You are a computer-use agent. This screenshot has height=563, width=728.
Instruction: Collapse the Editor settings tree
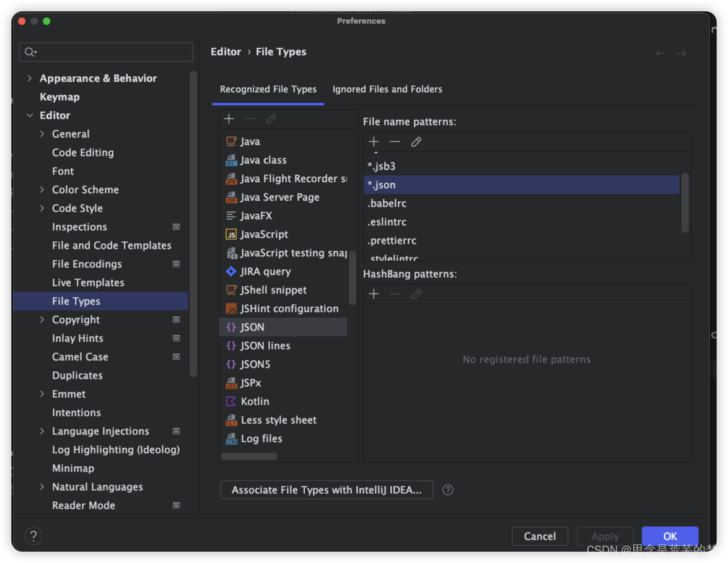pyautogui.click(x=30, y=115)
